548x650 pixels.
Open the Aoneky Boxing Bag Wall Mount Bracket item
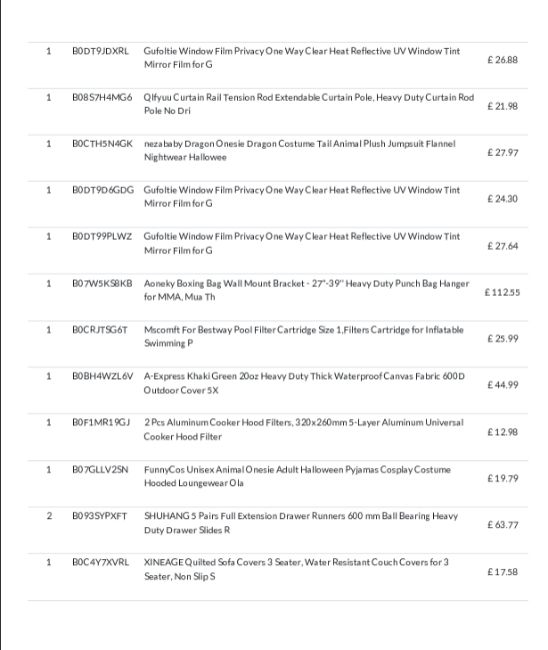(x=306, y=290)
